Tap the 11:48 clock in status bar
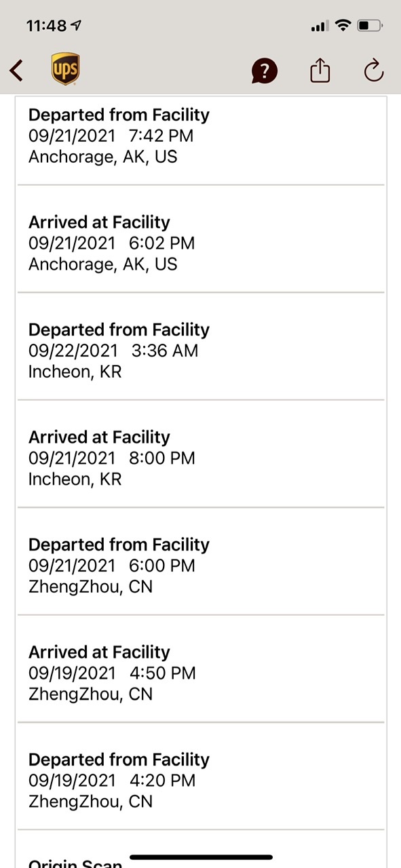401x868 pixels. (x=46, y=26)
